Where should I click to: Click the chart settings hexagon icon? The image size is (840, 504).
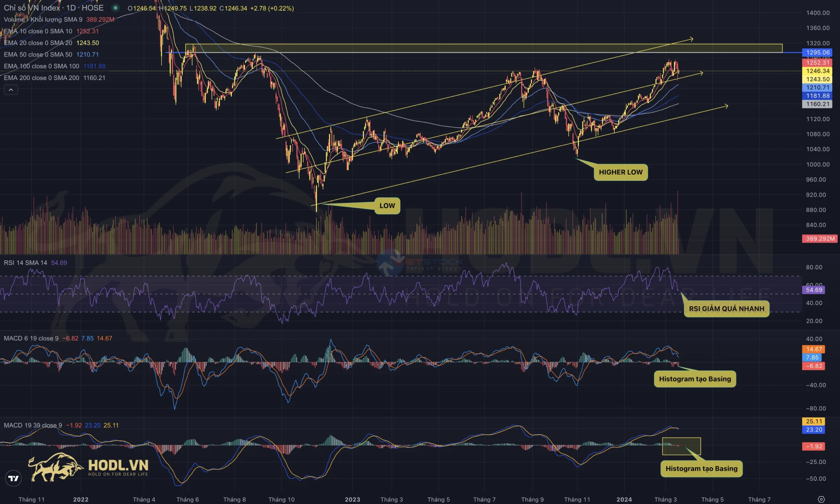pyautogui.click(x=821, y=499)
